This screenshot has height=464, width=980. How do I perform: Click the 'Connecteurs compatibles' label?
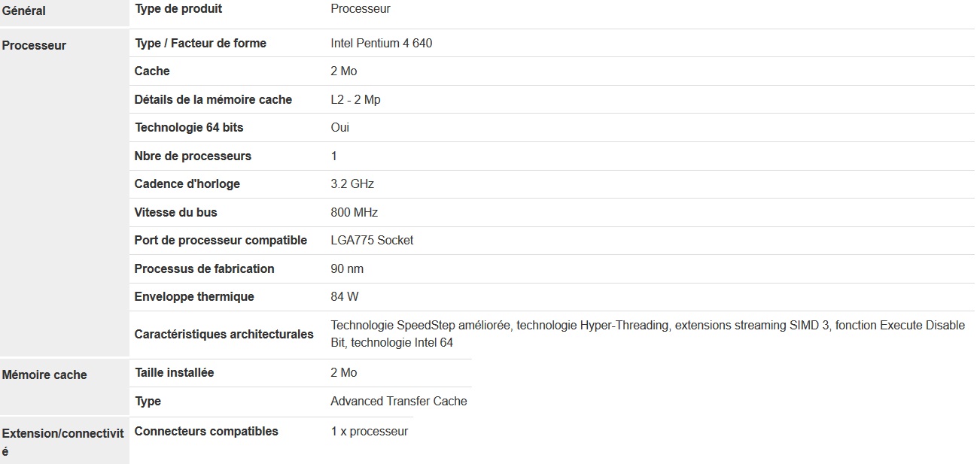[206, 431]
